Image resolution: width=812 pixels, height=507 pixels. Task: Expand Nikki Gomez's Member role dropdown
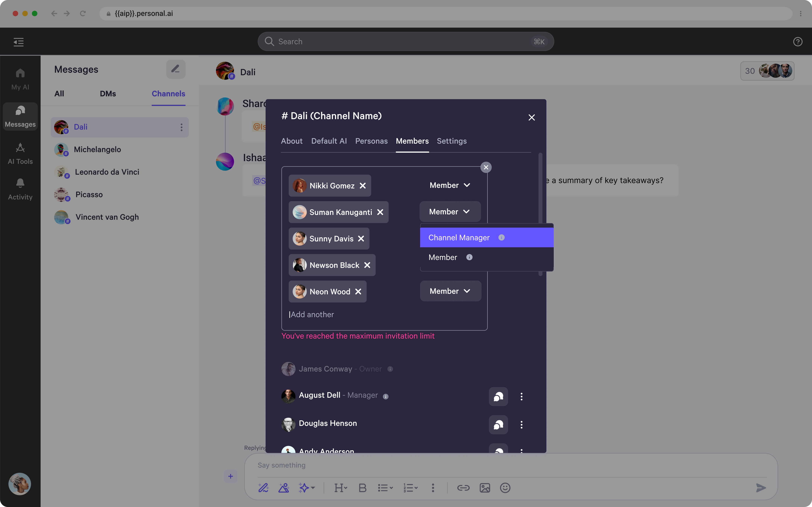(450, 186)
